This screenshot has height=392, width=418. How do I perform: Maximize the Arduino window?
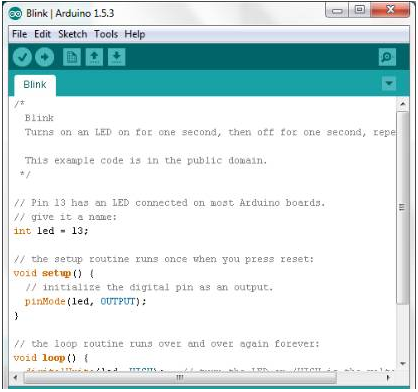click(x=359, y=10)
